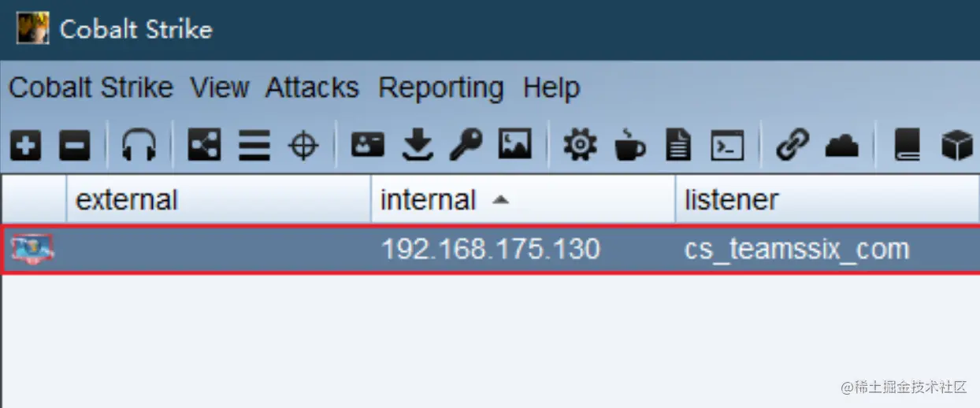This screenshot has height=408, width=980.
Task: Open the Attacks menu
Action: [312, 87]
